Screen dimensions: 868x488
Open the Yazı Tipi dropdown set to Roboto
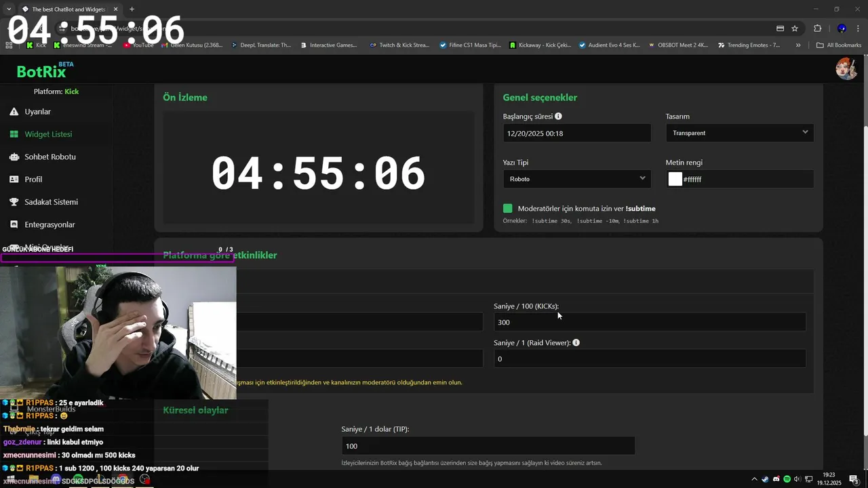pyautogui.click(x=576, y=179)
